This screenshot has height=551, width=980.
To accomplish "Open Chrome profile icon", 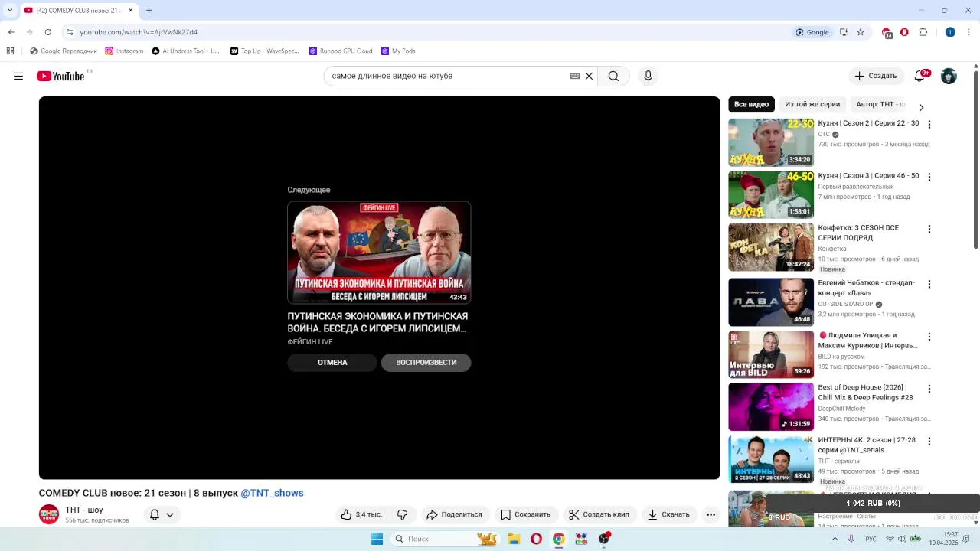I will tap(950, 32).
